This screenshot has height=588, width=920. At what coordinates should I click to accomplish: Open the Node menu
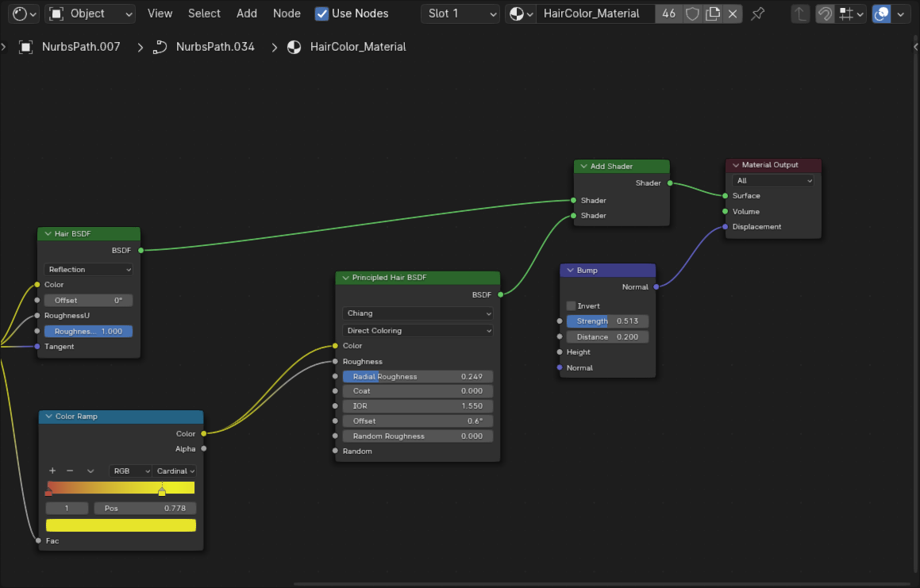point(287,13)
